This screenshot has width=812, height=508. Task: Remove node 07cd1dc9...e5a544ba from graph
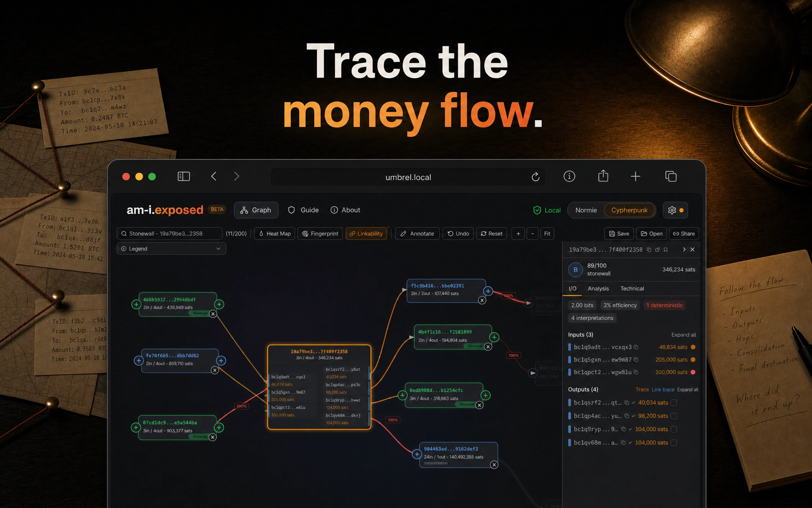click(212, 437)
